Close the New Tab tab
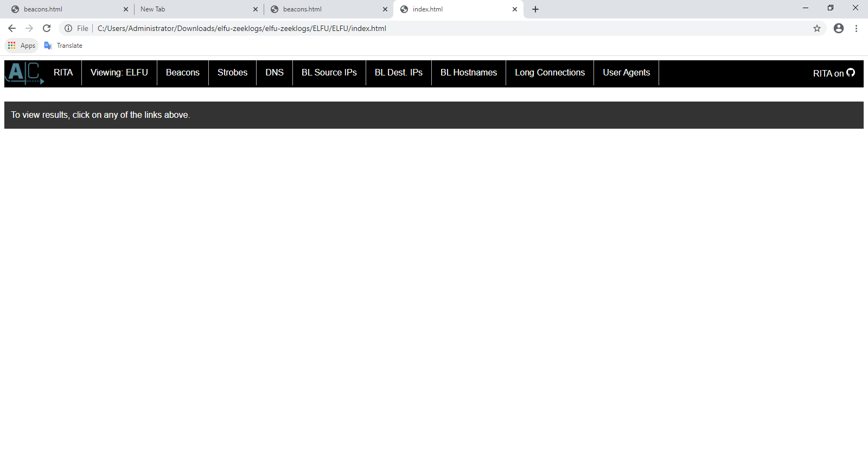The width and height of the screenshot is (868, 467). [256, 9]
